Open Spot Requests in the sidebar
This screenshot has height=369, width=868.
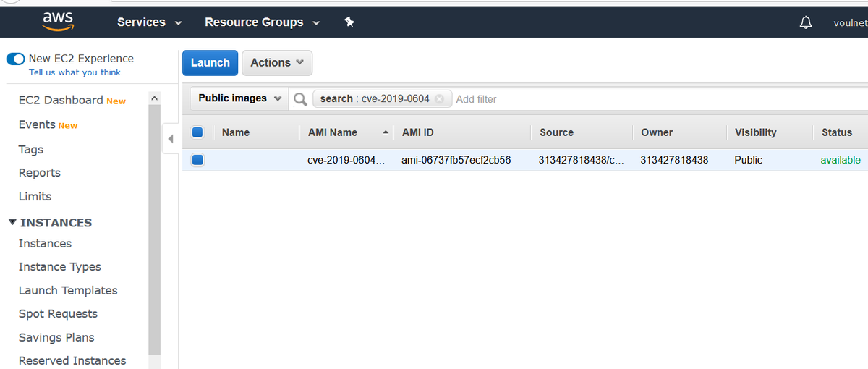tap(58, 314)
